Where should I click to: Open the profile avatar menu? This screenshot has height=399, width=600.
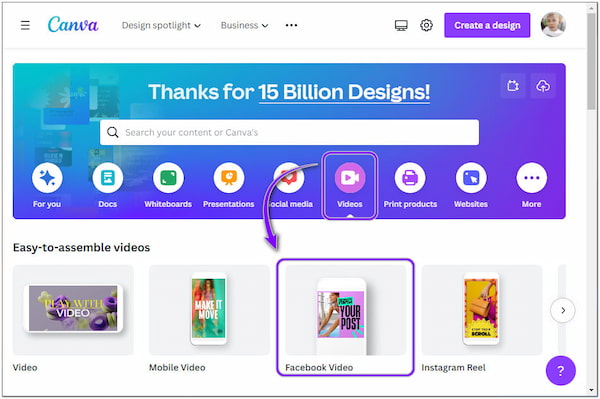pos(553,24)
